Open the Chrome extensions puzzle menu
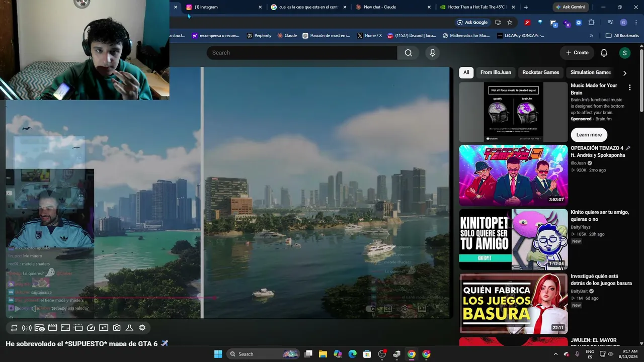Image resolution: width=644 pixels, height=362 pixels. pyautogui.click(x=591, y=23)
